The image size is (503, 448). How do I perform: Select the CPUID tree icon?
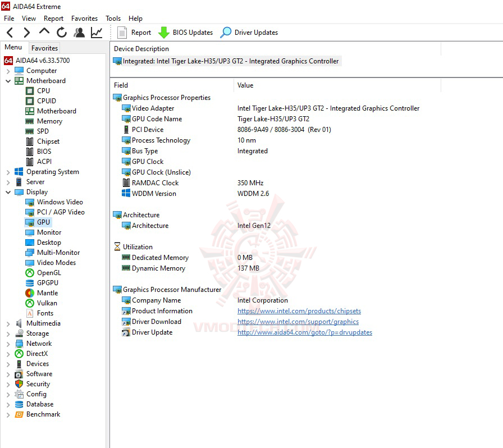click(30, 101)
